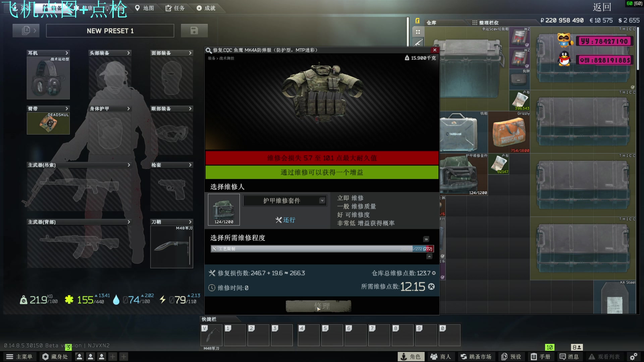Click the first plus add-member icon
644x362 pixels.
click(113, 357)
